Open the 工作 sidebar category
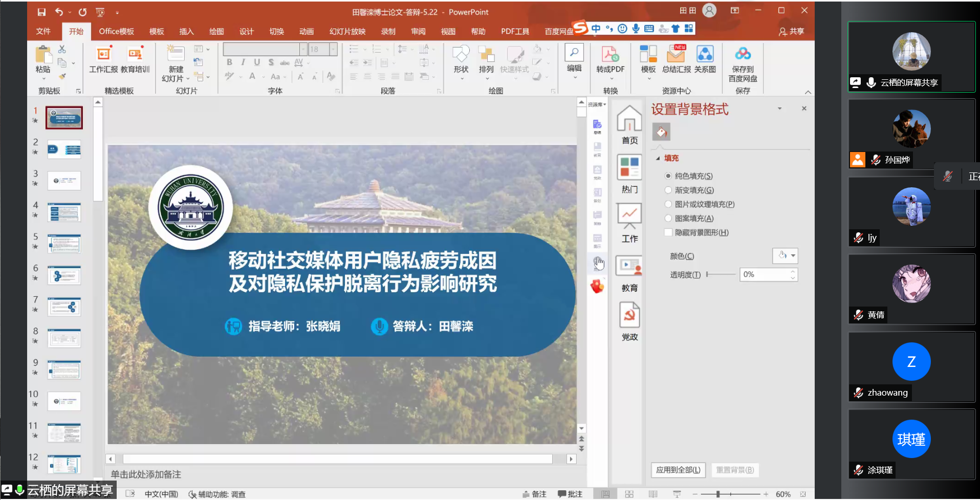980x500 pixels. click(629, 223)
